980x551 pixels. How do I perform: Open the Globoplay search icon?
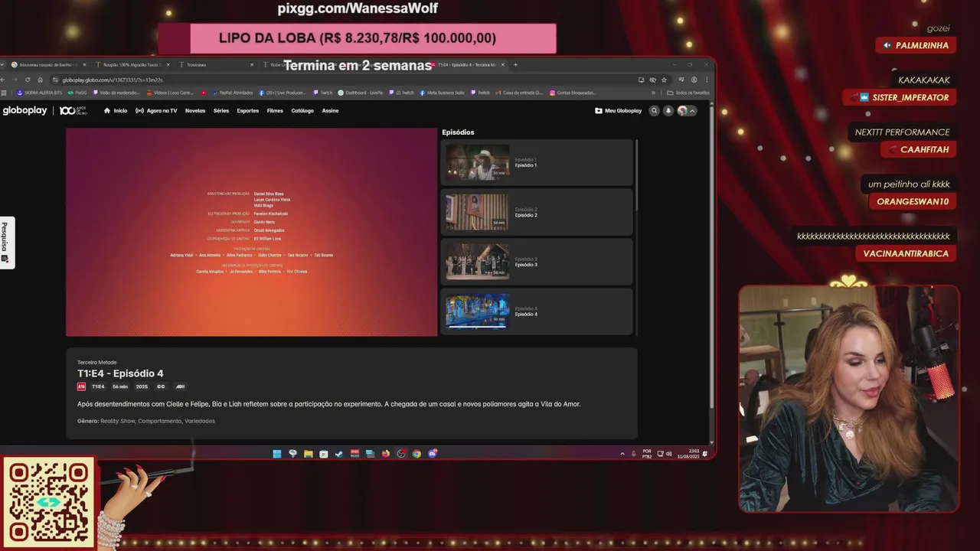[654, 111]
